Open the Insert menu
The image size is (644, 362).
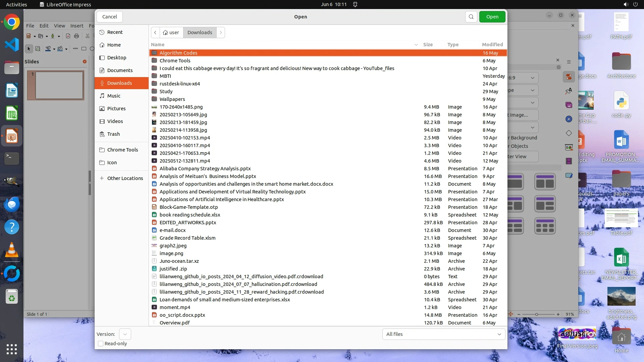77,26
